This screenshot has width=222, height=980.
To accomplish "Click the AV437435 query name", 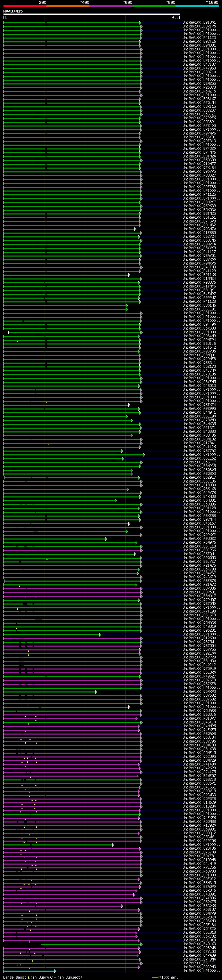I will [13, 11].
